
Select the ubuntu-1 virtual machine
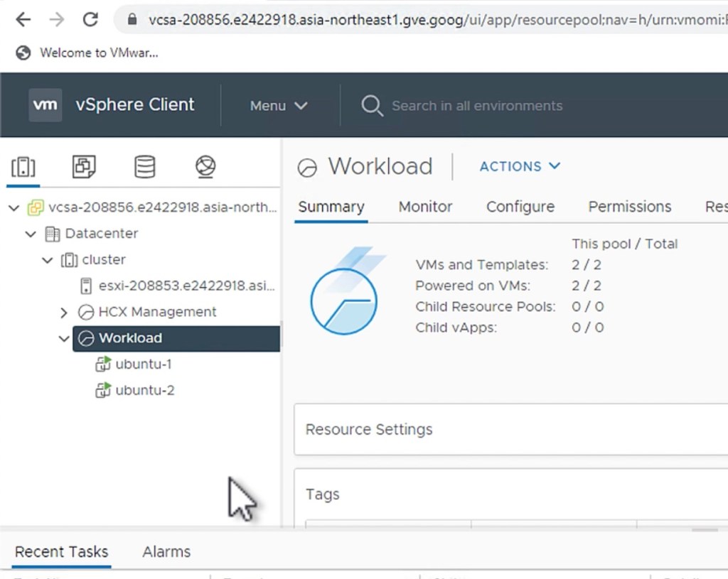[143, 364]
